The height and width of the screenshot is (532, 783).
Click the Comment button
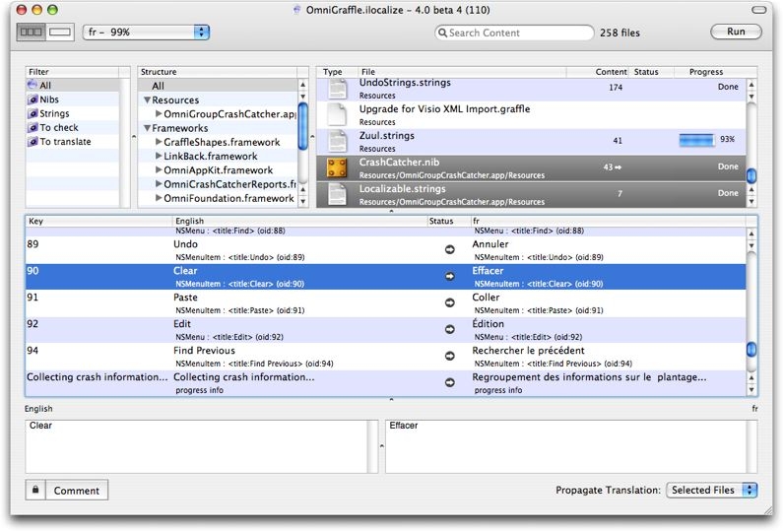coord(77,490)
